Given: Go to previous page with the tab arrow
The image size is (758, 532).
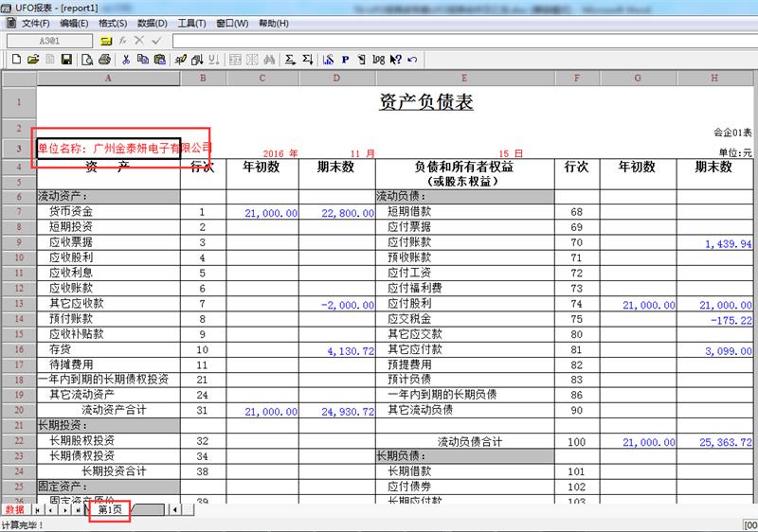Looking at the screenshot, I should (51, 510).
